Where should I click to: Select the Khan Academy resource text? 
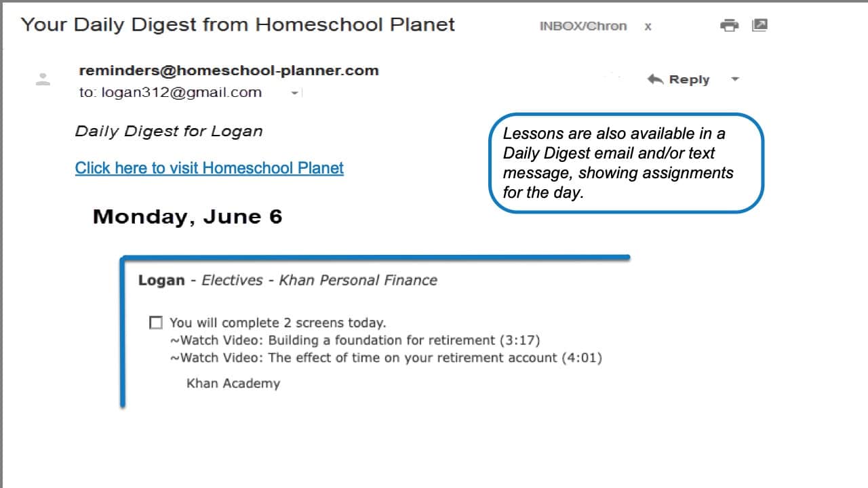(233, 383)
